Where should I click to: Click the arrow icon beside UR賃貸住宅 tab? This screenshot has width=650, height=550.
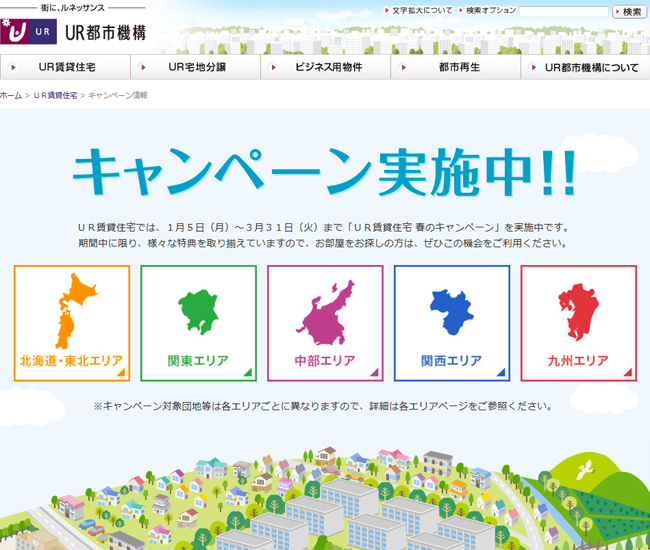click(13, 67)
